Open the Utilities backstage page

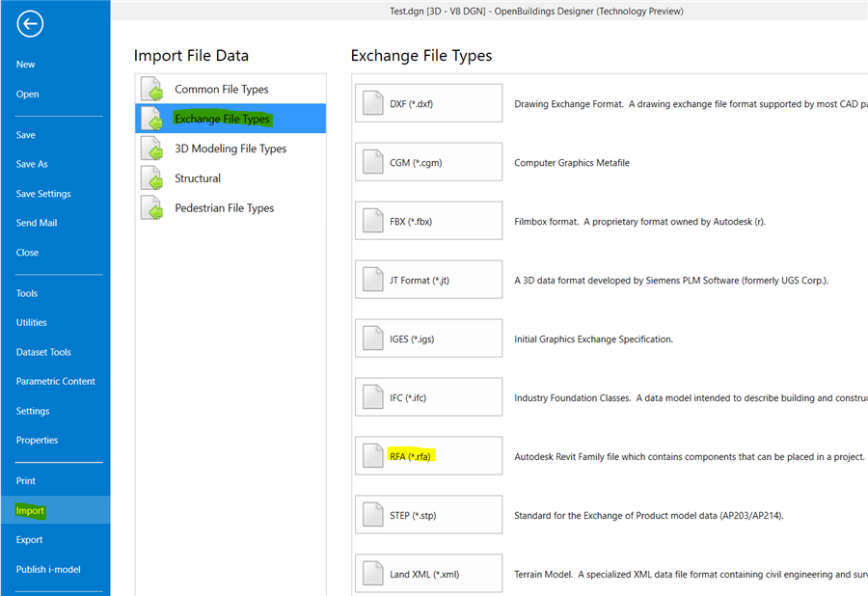31,322
